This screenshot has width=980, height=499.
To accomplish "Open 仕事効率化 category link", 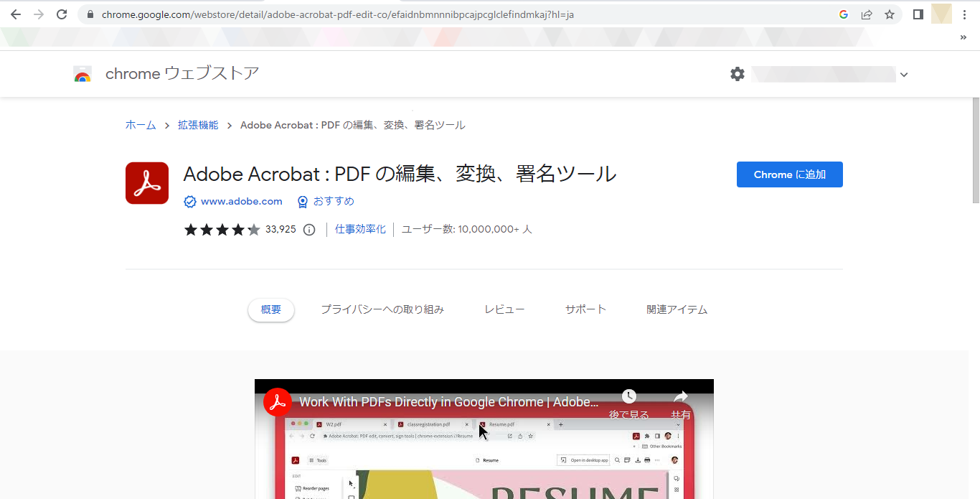I will click(x=360, y=230).
